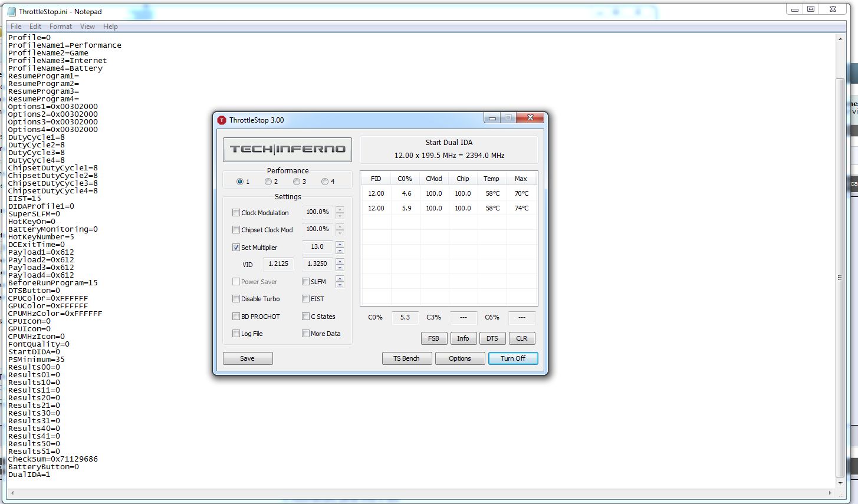Select performance profile 3 radio button
The width and height of the screenshot is (858, 504).
pyautogui.click(x=297, y=182)
